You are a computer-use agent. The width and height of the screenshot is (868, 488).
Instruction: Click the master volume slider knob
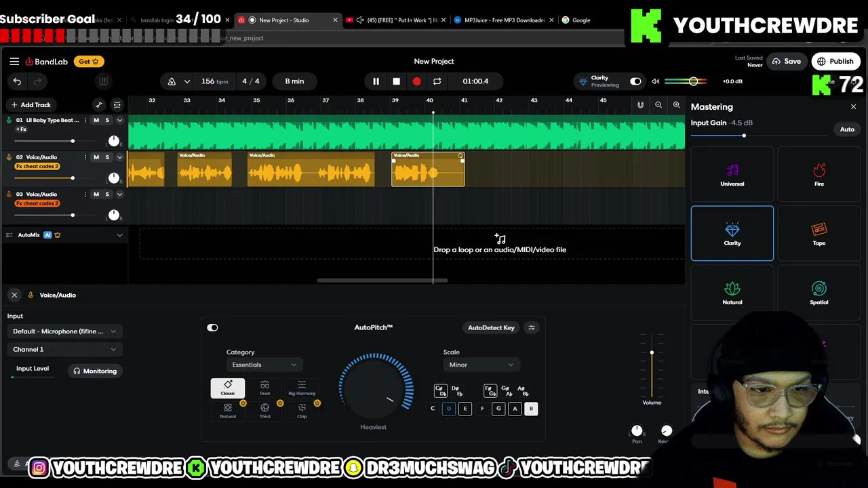(693, 81)
